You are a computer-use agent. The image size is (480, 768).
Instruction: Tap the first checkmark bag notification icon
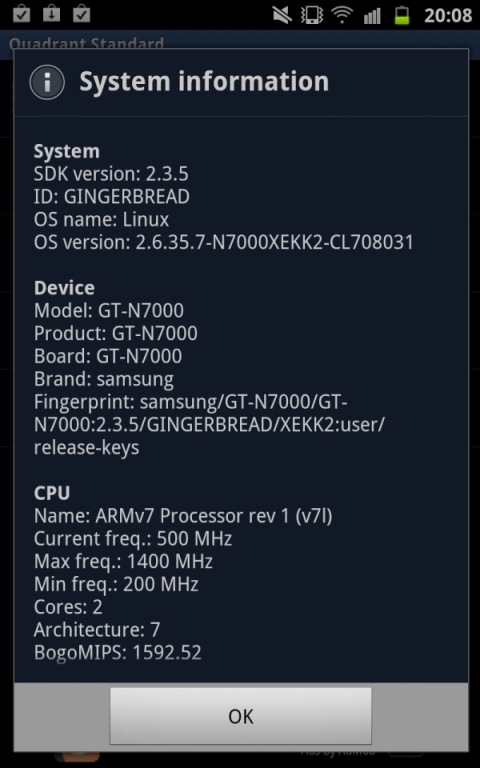(x=22, y=14)
